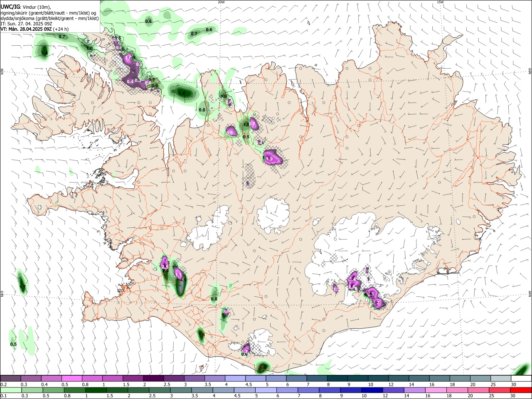Click the lower-row grey-green swatch labeled 3

click(x=180, y=390)
